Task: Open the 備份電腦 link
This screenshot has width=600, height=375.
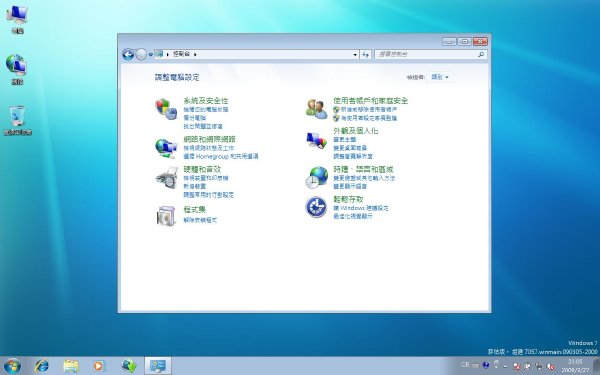Action: point(194,118)
